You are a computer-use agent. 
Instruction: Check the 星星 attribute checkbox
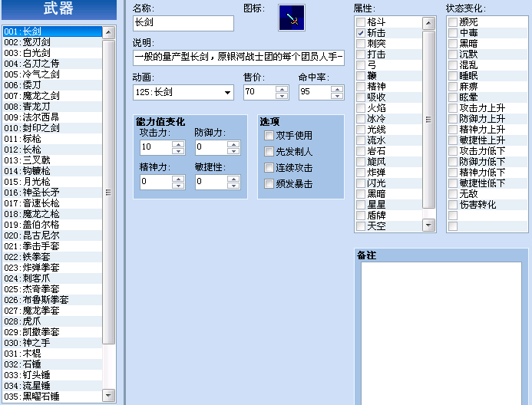click(x=361, y=205)
